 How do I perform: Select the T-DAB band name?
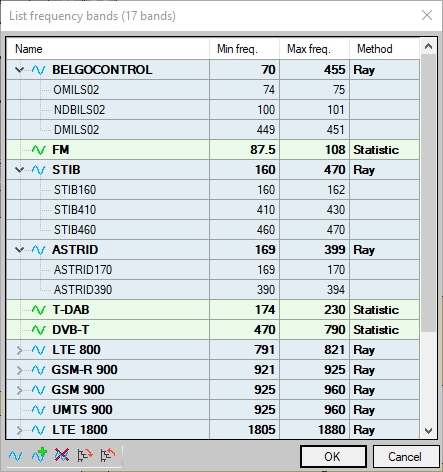71,310
